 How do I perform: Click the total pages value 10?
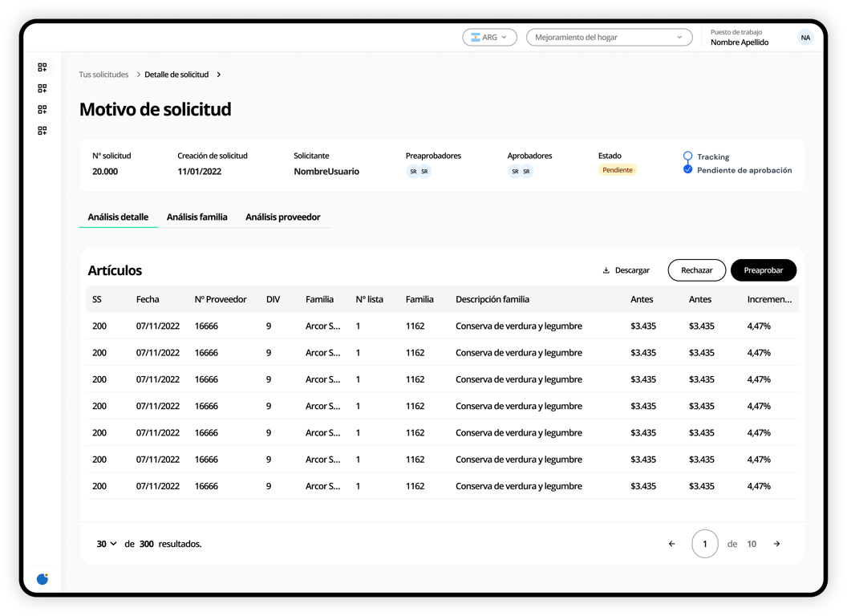pyautogui.click(x=752, y=544)
